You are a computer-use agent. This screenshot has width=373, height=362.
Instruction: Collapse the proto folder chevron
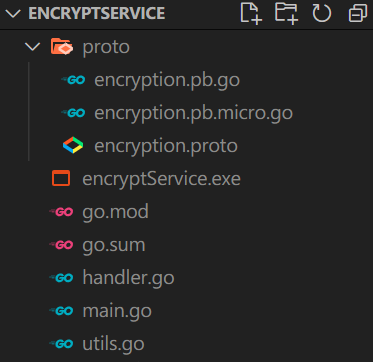[32, 47]
